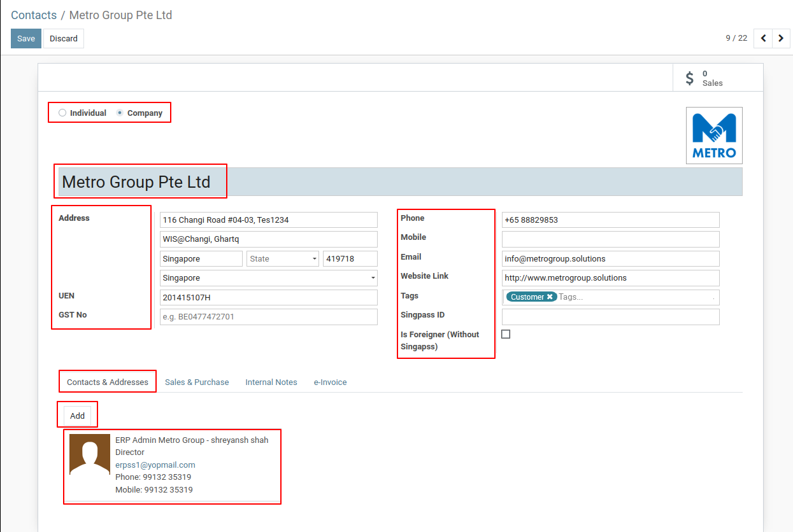This screenshot has height=532, width=793.
Task: Click the empty Singpass ID field
Action: pos(611,317)
